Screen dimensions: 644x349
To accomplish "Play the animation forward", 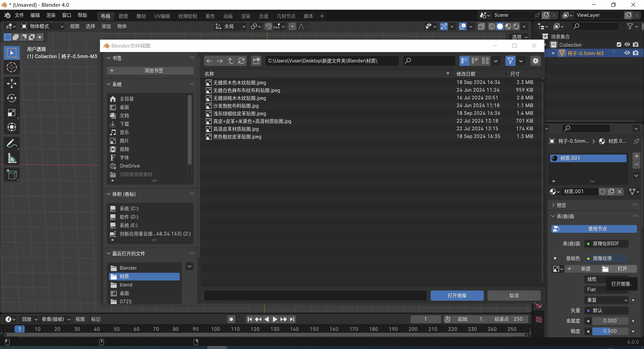I will click(275, 319).
